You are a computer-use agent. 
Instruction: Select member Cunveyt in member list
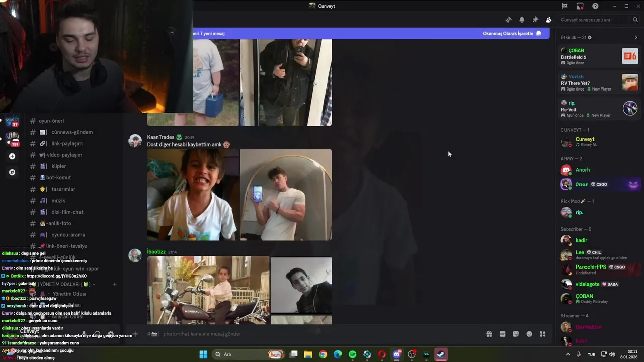(x=599, y=142)
